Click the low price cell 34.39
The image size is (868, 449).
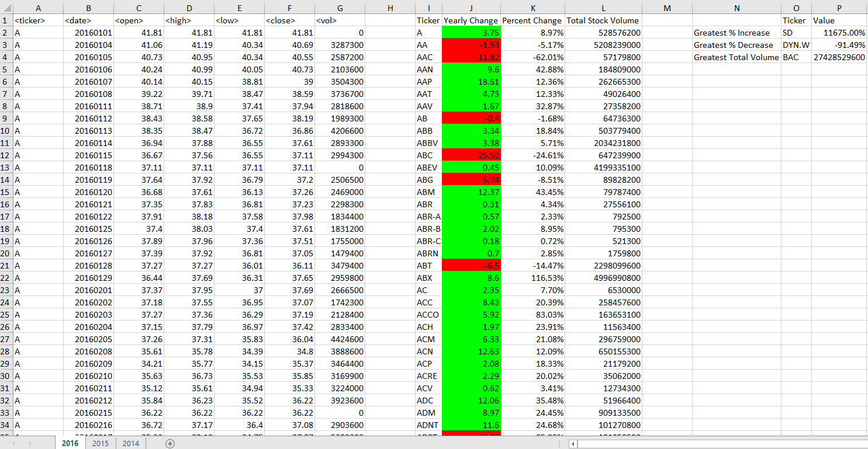coord(239,351)
